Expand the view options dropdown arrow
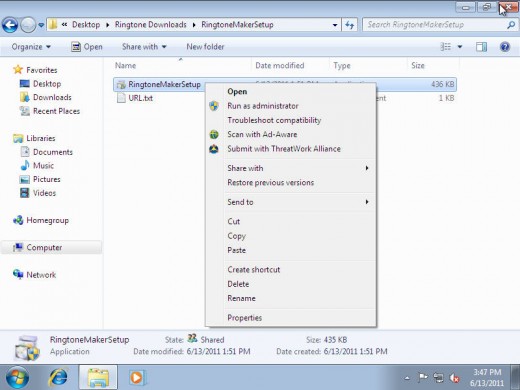 (460, 47)
